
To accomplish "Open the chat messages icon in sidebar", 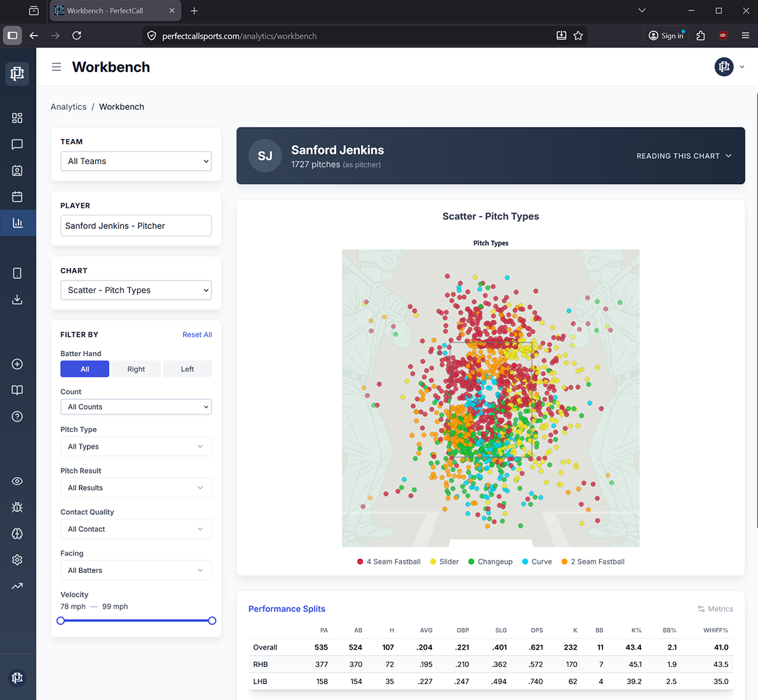I will coord(17,144).
